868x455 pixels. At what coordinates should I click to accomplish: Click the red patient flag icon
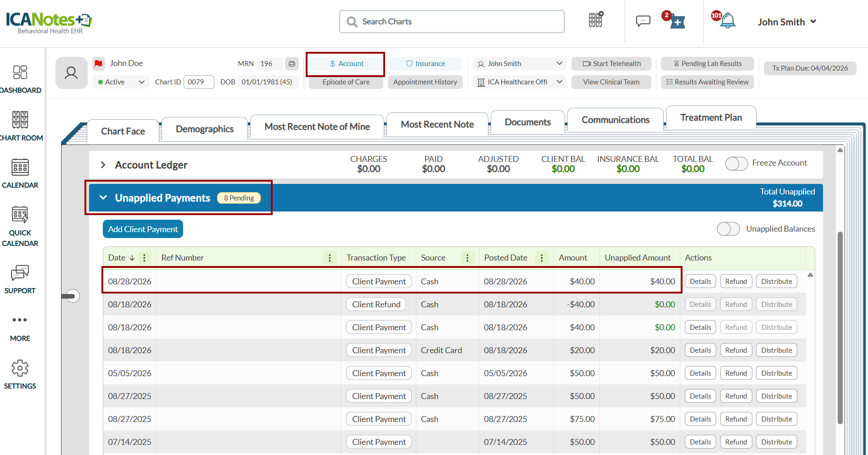(x=98, y=63)
